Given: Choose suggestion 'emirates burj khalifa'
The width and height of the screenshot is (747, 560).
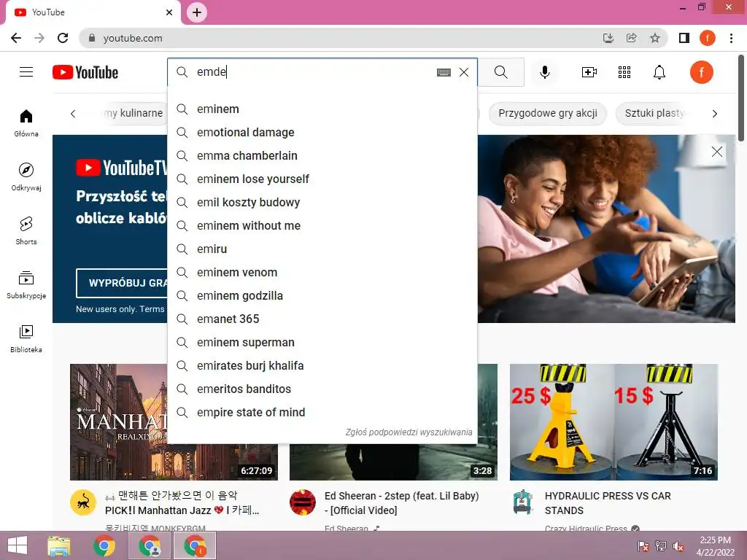Looking at the screenshot, I should tap(322, 366).
